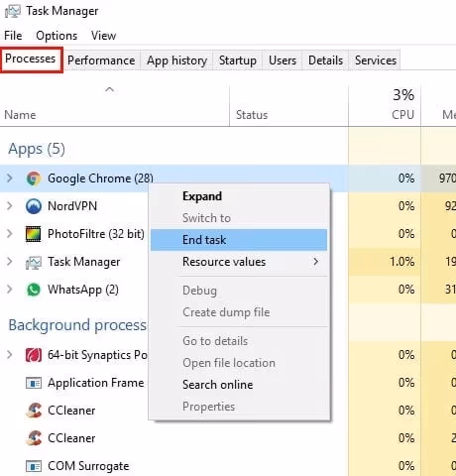Sort processes by the CPU column
The image size is (456, 476).
[385, 105]
